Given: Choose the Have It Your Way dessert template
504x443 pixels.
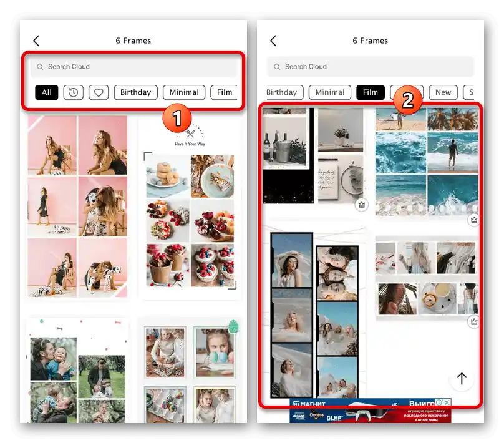Looking at the screenshot, I should coord(190,209).
